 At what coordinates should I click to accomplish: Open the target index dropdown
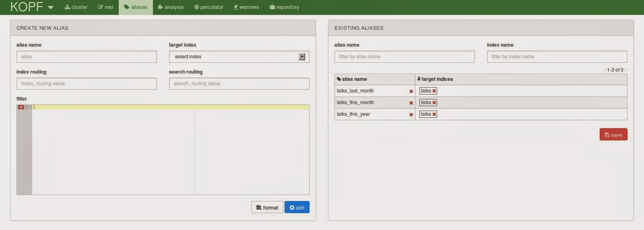tap(239, 57)
